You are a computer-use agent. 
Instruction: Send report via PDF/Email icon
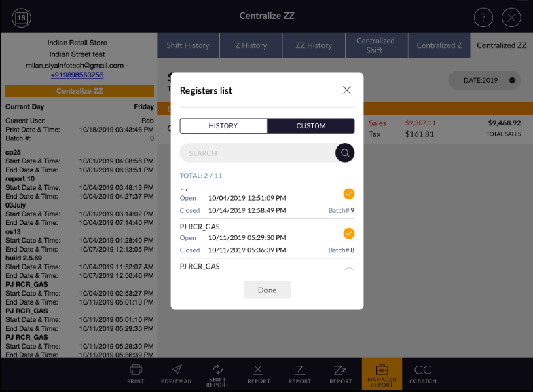click(176, 373)
